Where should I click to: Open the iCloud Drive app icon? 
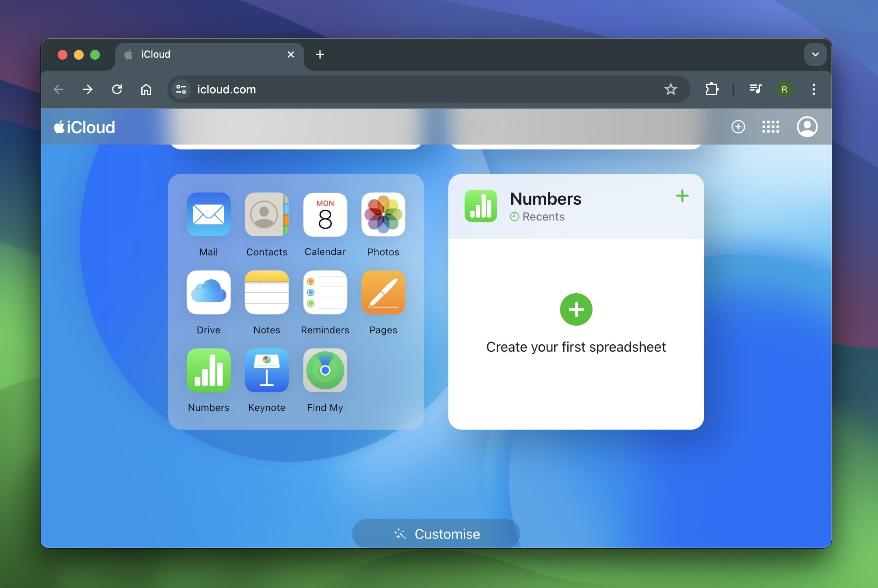(x=208, y=292)
